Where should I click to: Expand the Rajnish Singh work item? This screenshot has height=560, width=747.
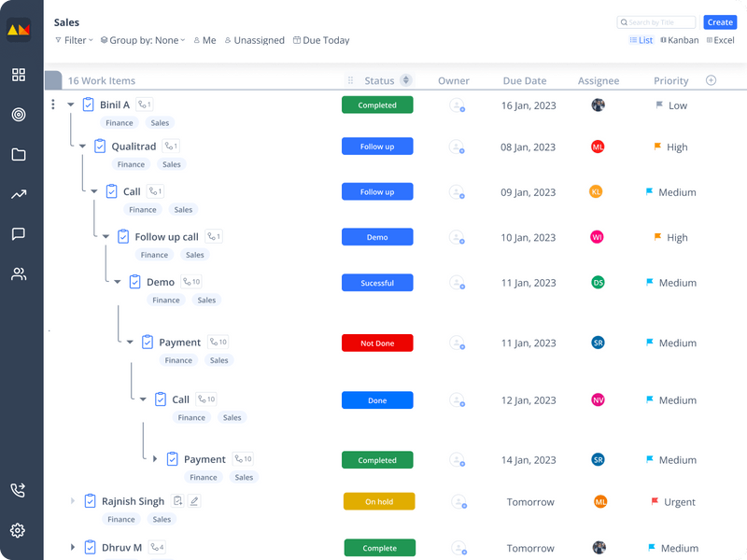point(73,501)
